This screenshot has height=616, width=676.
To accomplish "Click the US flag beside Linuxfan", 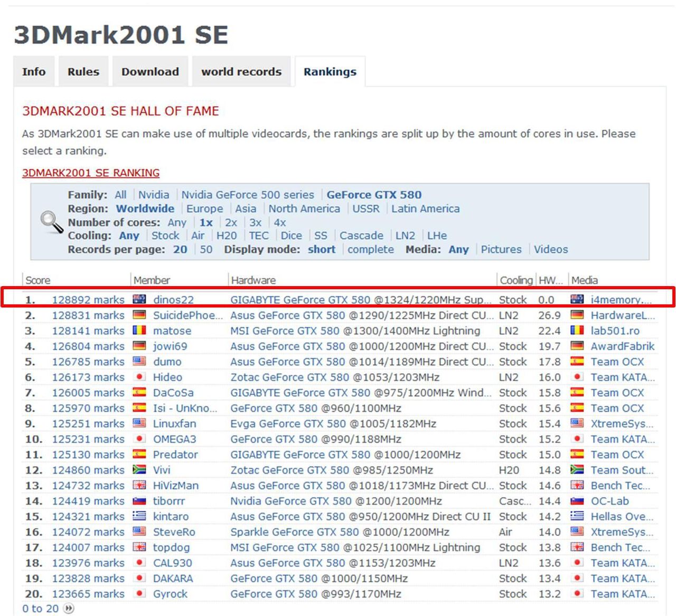I will pos(139,423).
